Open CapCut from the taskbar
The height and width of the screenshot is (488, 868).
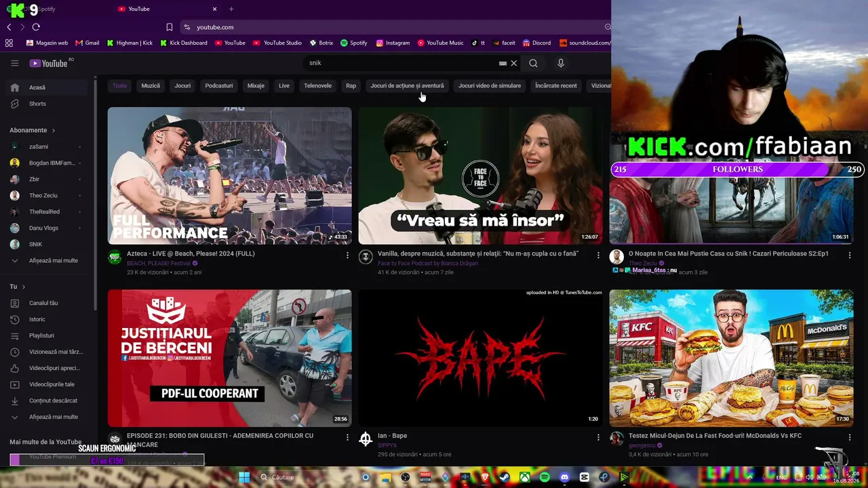coord(584,477)
